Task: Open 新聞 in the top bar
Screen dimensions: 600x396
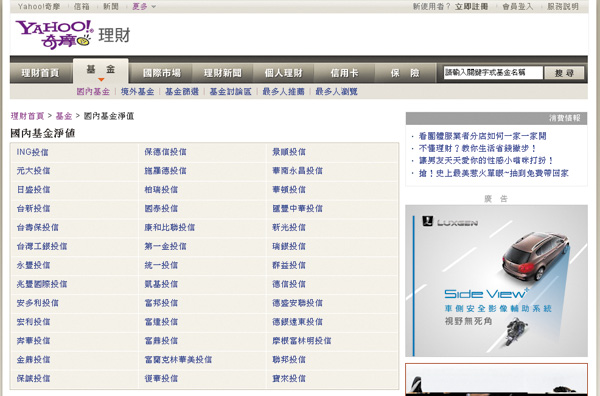Action: pyautogui.click(x=111, y=7)
